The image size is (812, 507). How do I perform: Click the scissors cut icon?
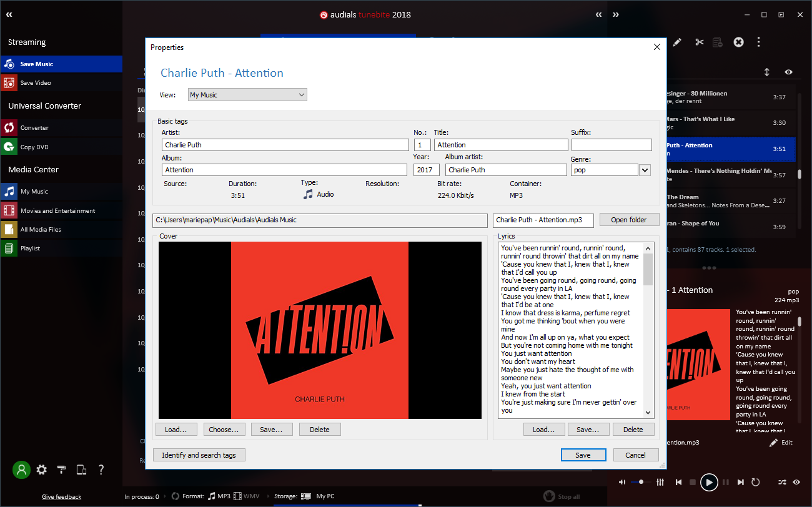[x=699, y=42]
